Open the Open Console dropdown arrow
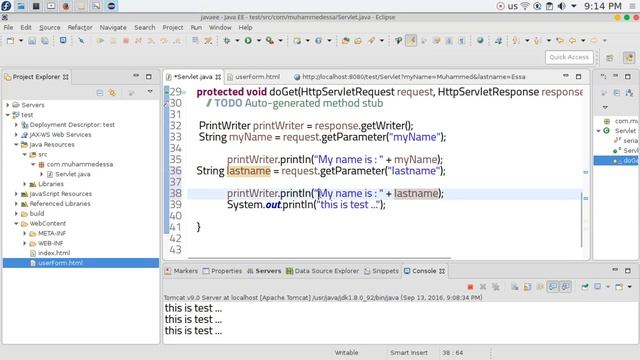This screenshot has height=360, width=640. [629, 287]
